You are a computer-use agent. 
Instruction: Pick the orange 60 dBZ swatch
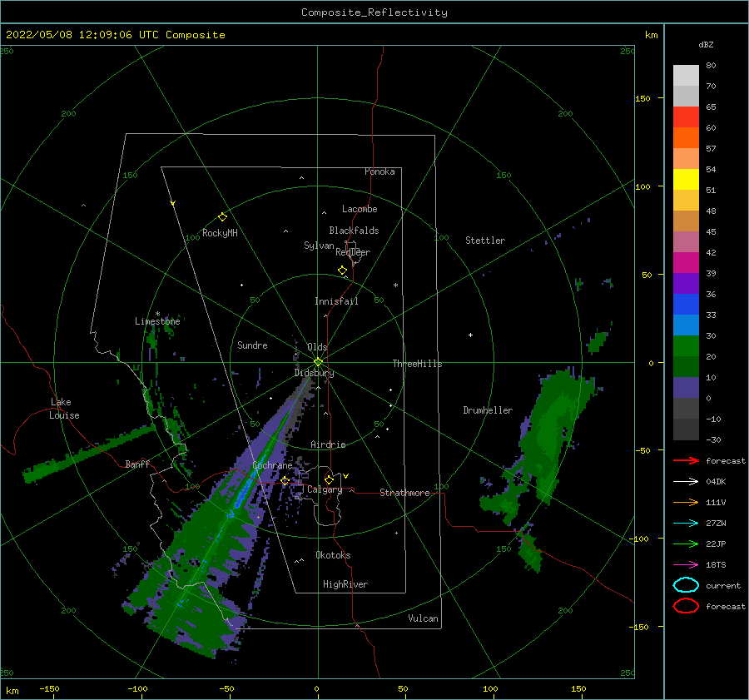tap(686, 138)
